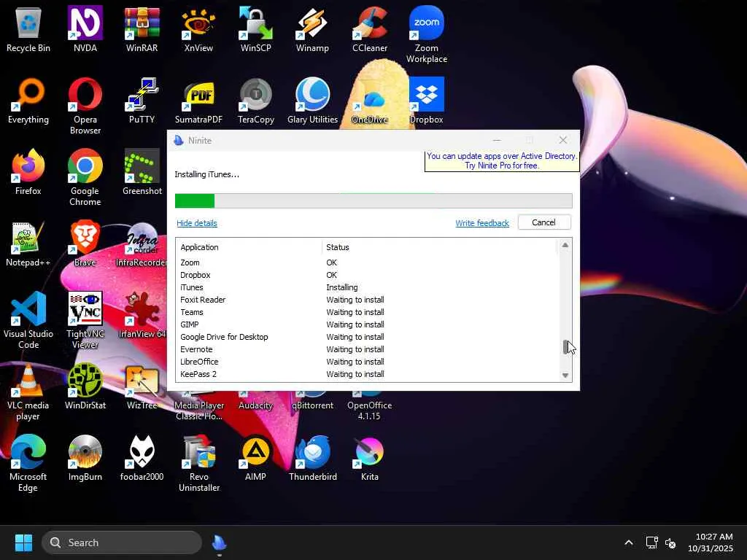This screenshot has height=560, width=747.
Task: Select the foobar2000 desktop icon
Action: (x=142, y=458)
